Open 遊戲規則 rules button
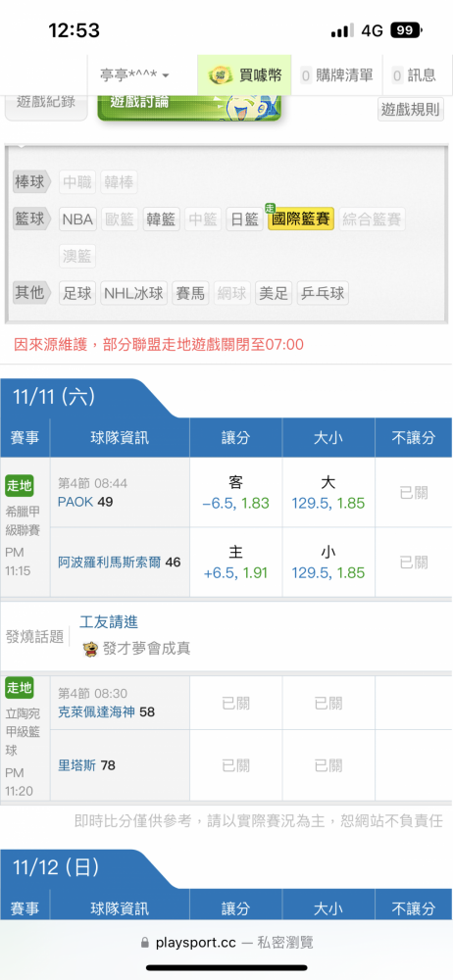This screenshot has height=980, width=453. [411, 110]
